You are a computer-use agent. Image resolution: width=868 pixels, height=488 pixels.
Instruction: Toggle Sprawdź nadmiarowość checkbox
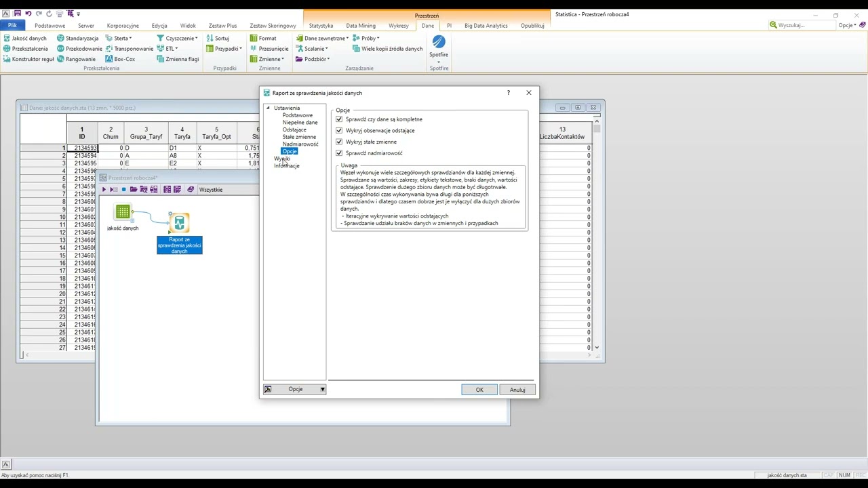tap(339, 153)
